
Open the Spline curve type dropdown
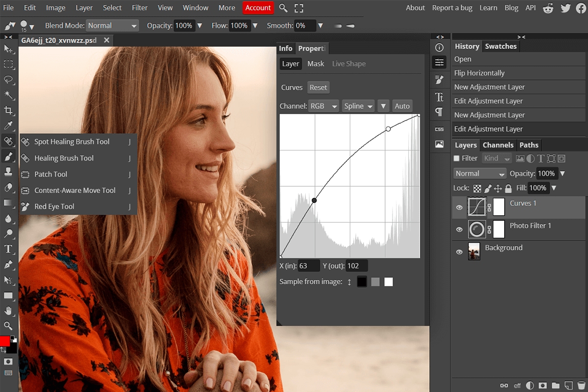point(358,106)
